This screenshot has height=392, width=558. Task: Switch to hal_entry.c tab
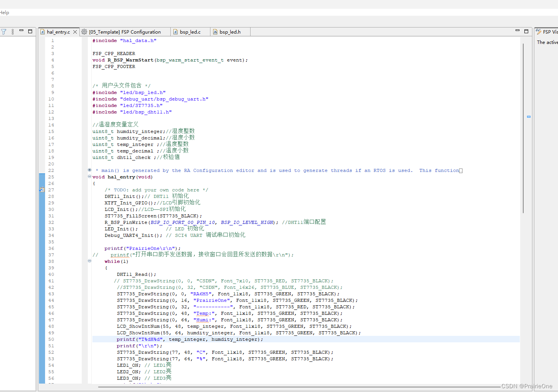[58, 32]
